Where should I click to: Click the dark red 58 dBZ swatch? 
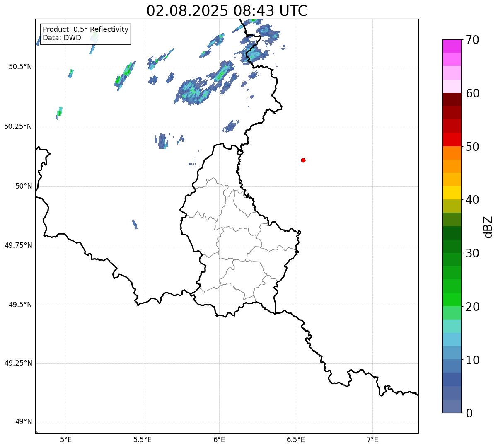[452, 99]
